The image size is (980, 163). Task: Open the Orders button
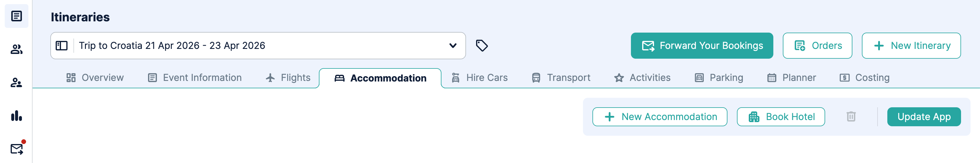pos(817,46)
